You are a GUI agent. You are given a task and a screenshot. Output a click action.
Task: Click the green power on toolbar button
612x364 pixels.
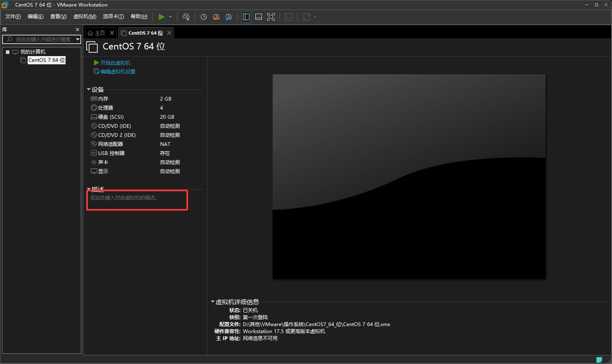pyautogui.click(x=162, y=17)
